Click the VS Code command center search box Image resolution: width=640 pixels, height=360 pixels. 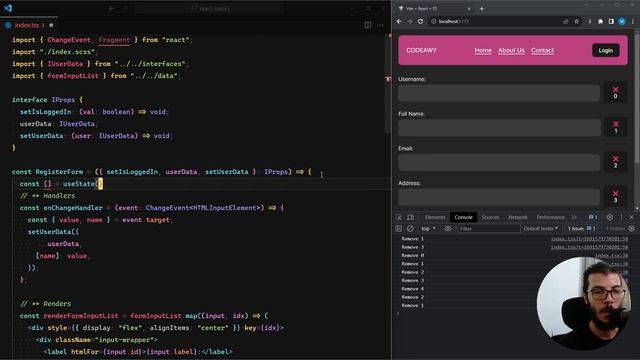(210, 8)
